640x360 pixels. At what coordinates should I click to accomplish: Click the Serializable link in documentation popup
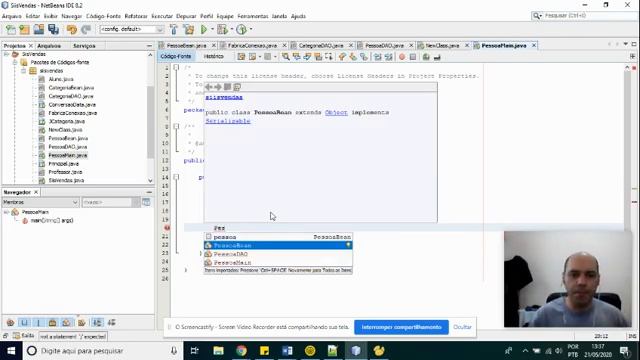pyautogui.click(x=228, y=121)
